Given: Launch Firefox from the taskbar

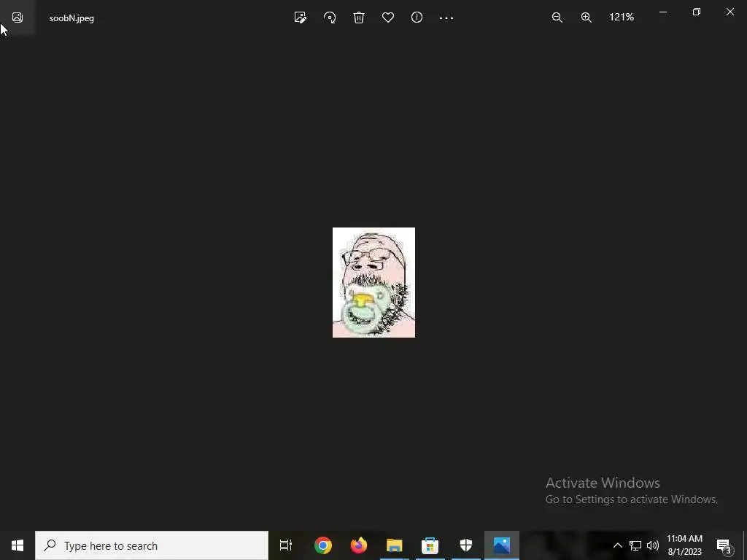Looking at the screenshot, I should [359, 545].
